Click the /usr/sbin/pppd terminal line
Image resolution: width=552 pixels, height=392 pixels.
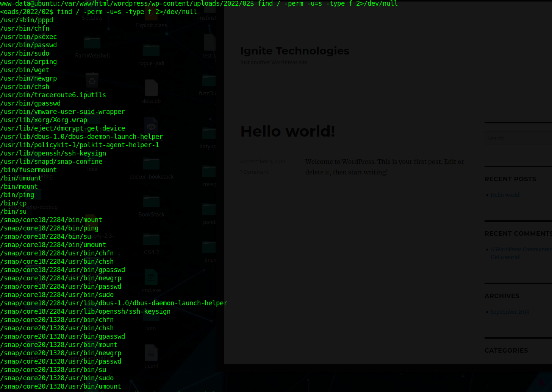tap(27, 20)
